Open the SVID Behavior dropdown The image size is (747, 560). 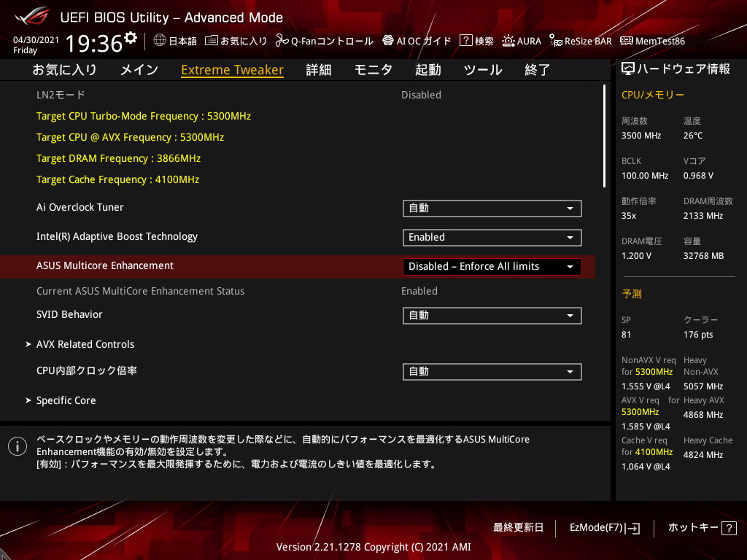coord(492,315)
